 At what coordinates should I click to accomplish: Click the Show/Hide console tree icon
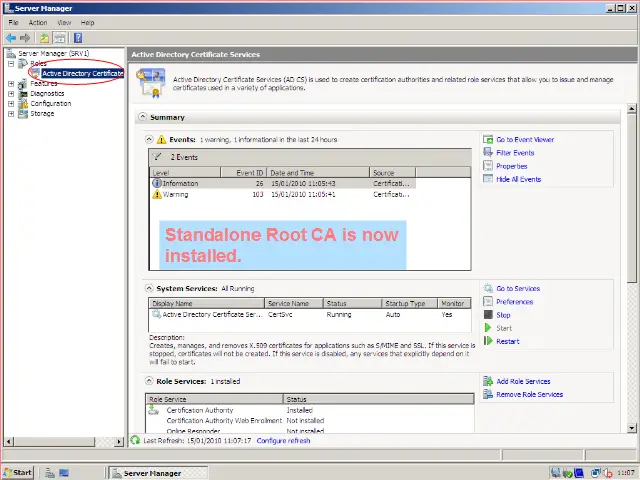pos(59,38)
